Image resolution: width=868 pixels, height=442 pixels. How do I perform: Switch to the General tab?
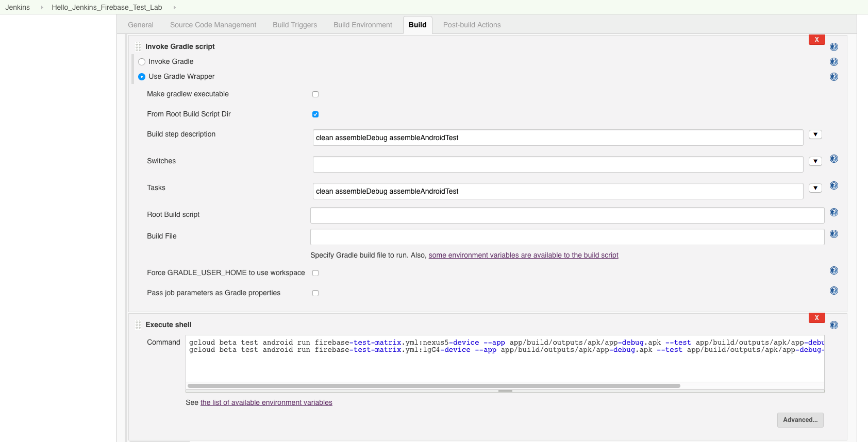coord(141,25)
